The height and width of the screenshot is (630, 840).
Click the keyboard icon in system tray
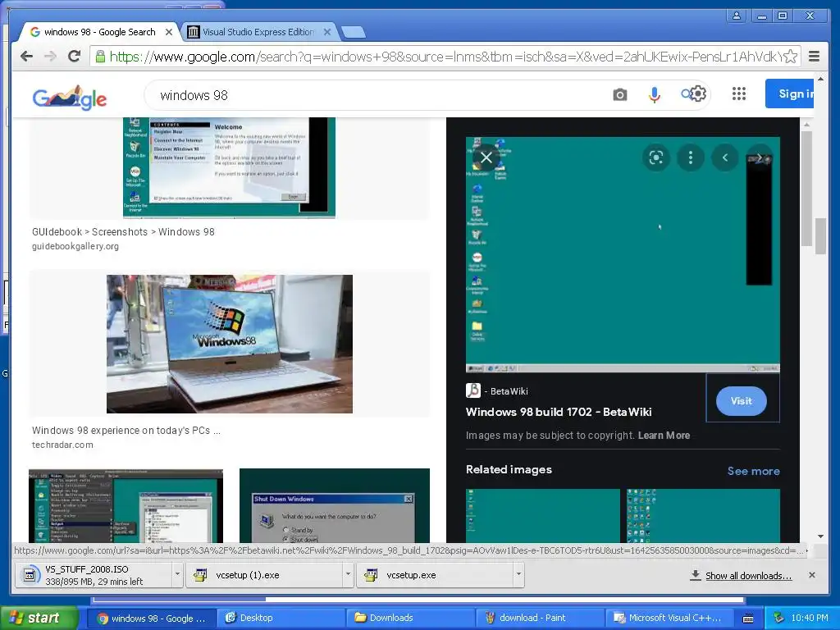pyautogui.click(x=748, y=619)
